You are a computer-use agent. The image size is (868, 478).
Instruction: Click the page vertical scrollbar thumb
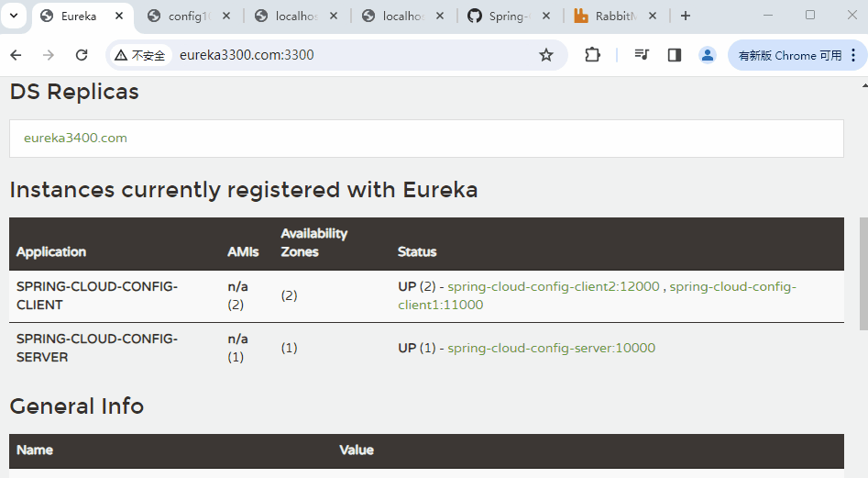click(x=863, y=274)
